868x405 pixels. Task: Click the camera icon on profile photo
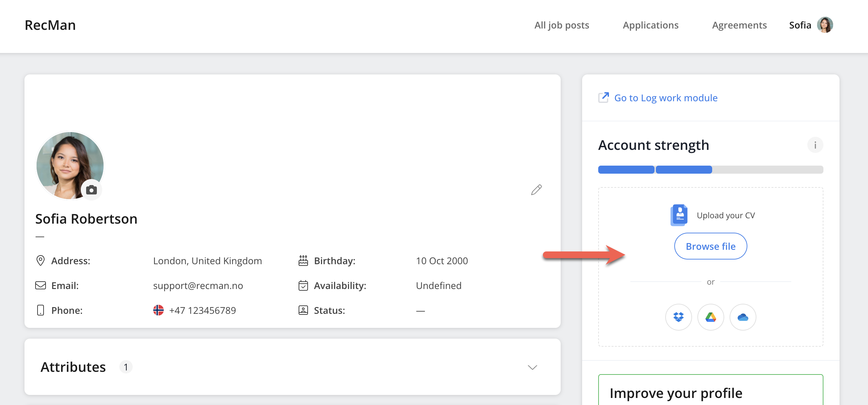91,190
